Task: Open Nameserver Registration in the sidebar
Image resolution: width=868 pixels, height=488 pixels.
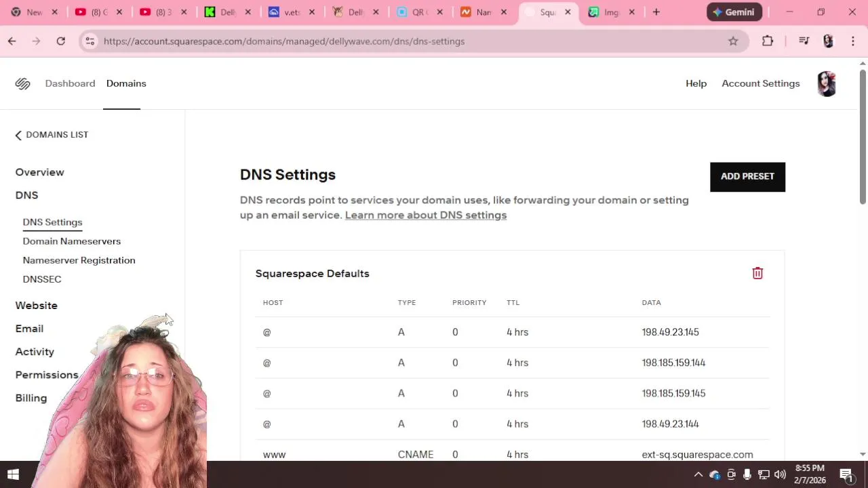Action: (79, 260)
